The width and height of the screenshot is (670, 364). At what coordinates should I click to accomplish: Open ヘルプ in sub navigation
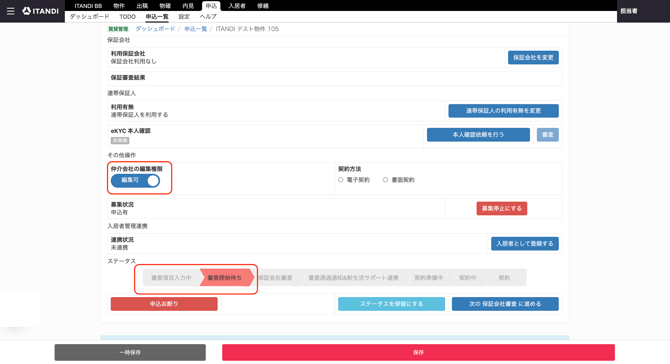tap(208, 17)
